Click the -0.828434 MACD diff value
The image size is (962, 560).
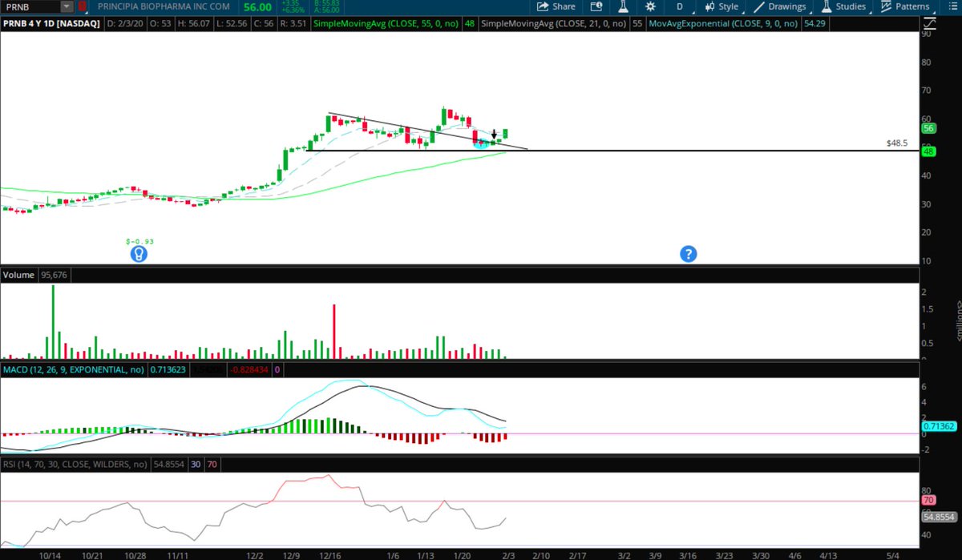coord(250,370)
